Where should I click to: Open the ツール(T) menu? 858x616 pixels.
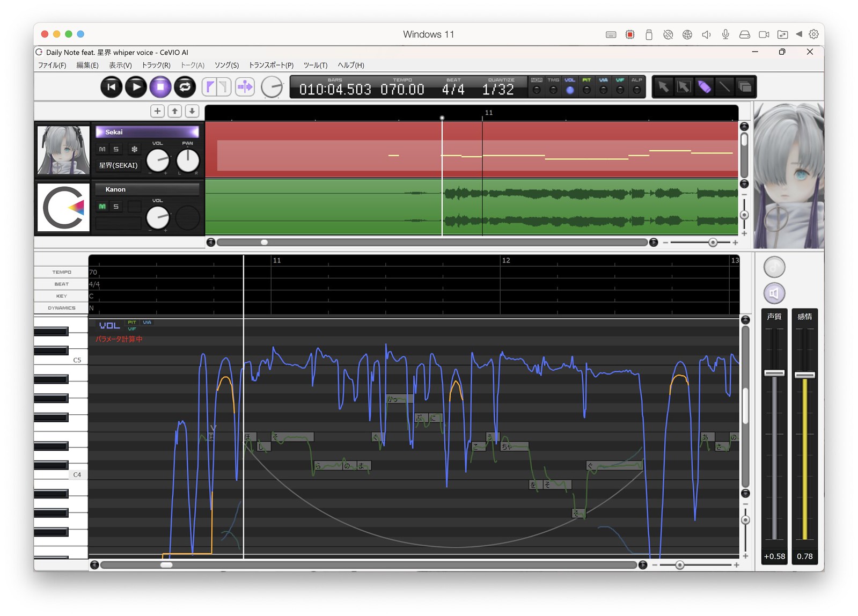[x=316, y=65]
